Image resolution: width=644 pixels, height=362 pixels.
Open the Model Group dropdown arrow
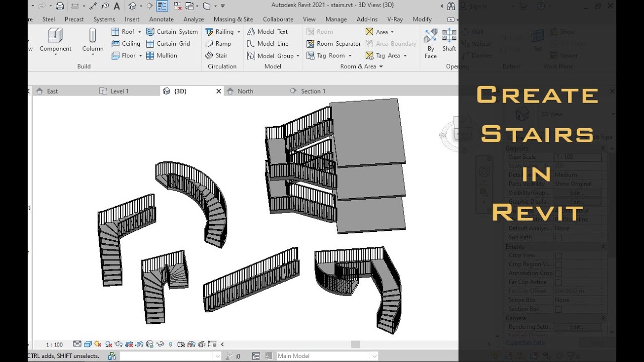(298, 56)
